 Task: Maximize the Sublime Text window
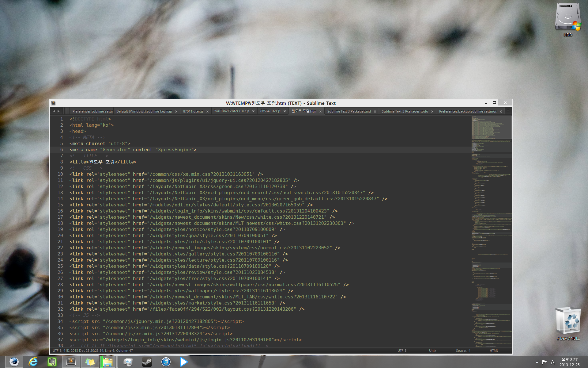[x=494, y=103]
